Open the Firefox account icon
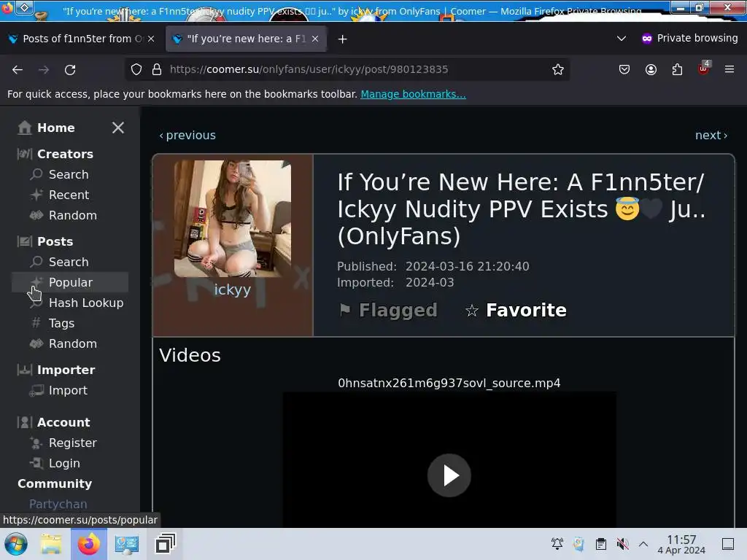The image size is (747, 560). tap(651, 69)
